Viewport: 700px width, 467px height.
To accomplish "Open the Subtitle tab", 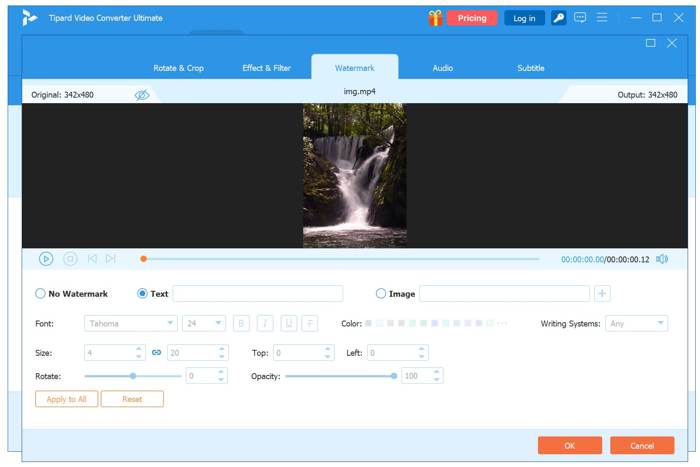I will [x=531, y=68].
